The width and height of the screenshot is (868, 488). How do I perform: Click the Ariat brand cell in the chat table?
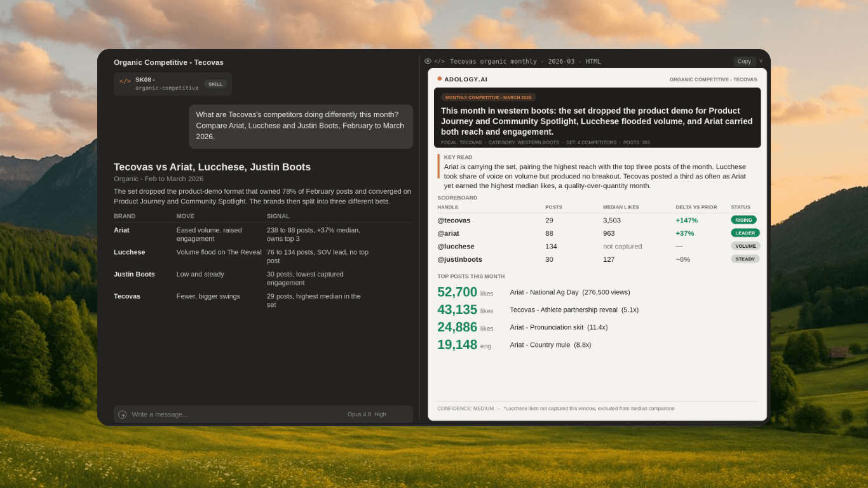pyautogui.click(x=121, y=230)
